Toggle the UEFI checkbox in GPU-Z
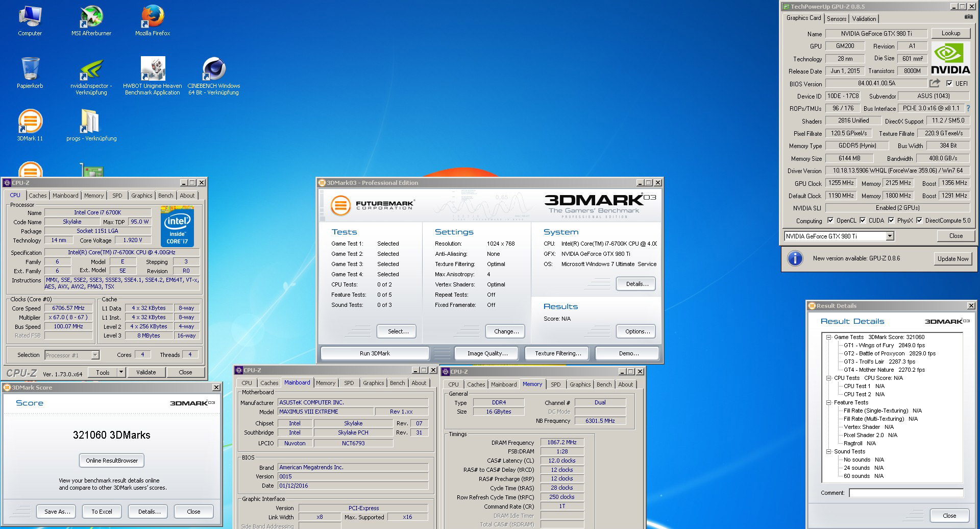Viewport: 980px width, 529px height. click(949, 84)
